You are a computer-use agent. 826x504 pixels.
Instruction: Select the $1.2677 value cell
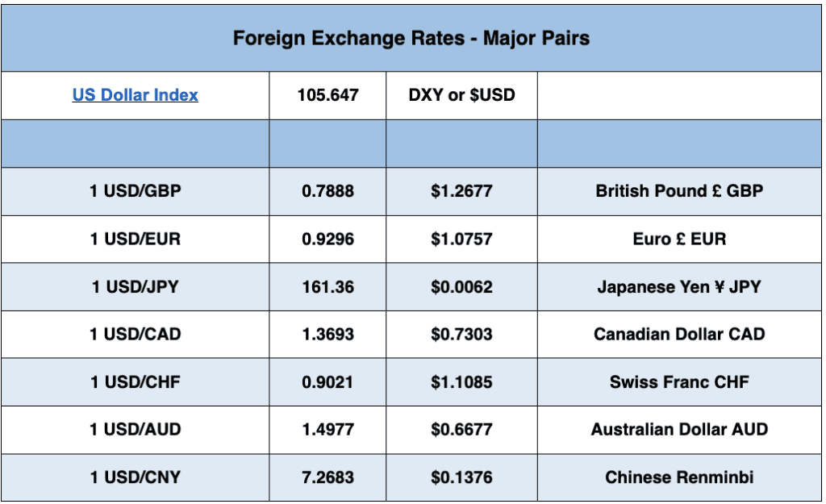(x=461, y=191)
